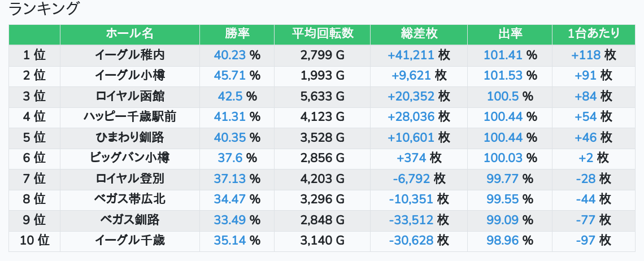This screenshot has height=261, width=644.
Task: Open the +41,211 total difference link
Action: [x=411, y=55]
